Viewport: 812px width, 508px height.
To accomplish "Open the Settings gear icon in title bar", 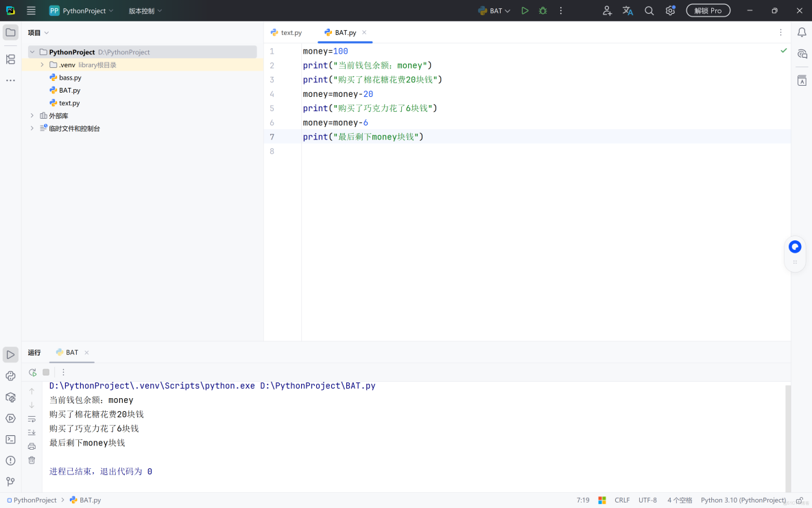I will [x=670, y=10].
